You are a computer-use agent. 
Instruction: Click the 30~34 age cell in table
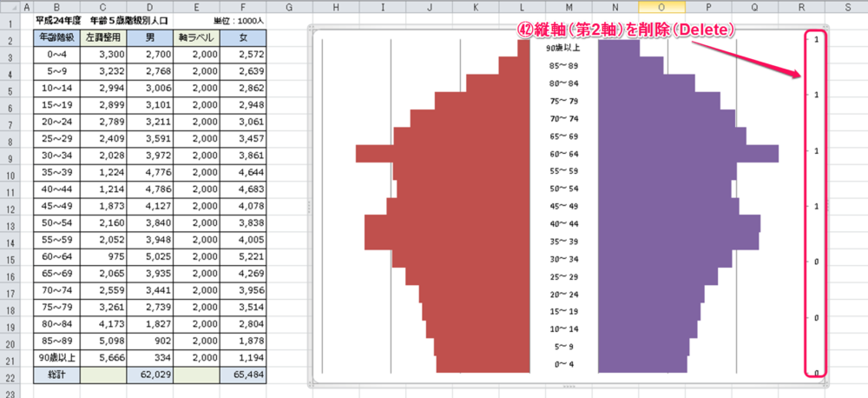[56, 155]
